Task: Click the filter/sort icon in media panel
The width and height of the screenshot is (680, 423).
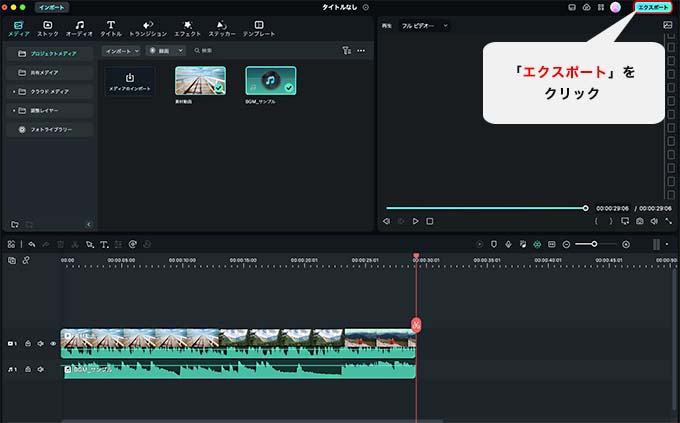Action: pyautogui.click(x=346, y=51)
